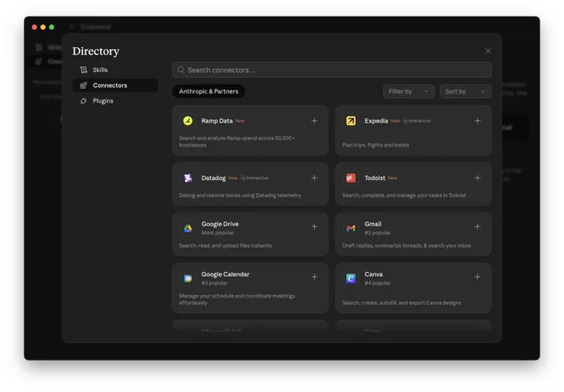The width and height of the screenshot is (564, 392).
Task: Add the Canva connector
Action: pyautogui.click(x=477, y=277)
